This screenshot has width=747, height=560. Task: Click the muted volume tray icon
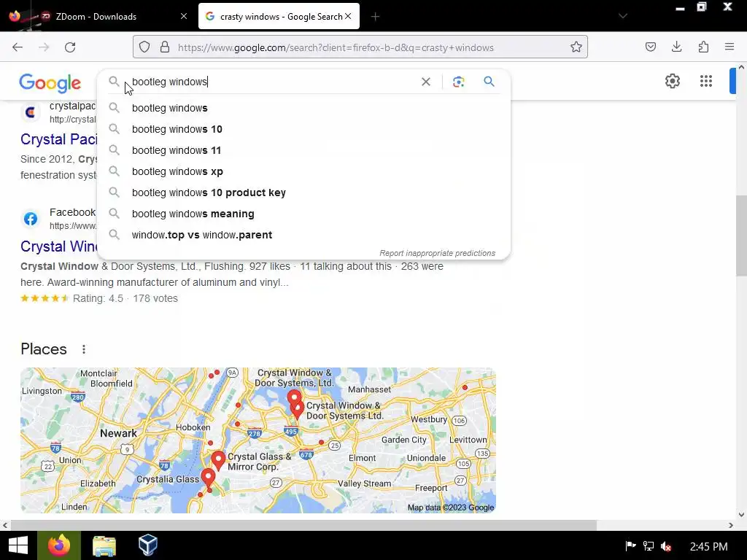(666, 546)
